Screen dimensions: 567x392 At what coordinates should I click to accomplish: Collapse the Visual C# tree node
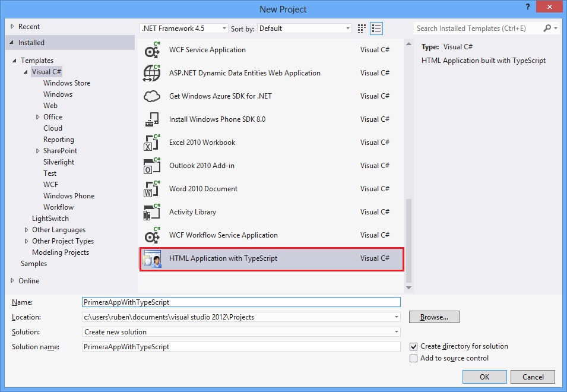[x=26, y=72]
